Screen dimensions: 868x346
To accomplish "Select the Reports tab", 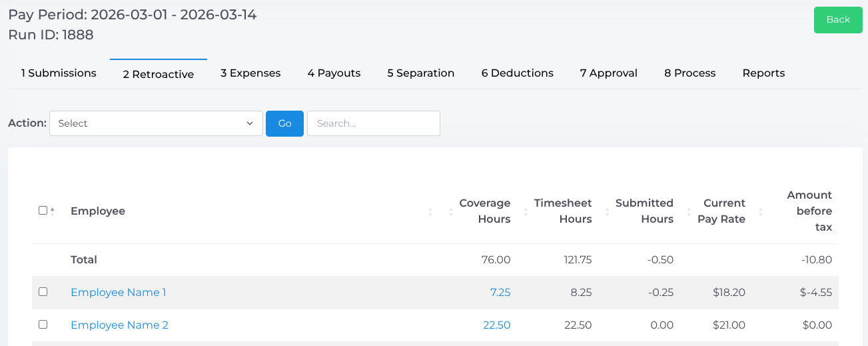I will pos(763,73).
